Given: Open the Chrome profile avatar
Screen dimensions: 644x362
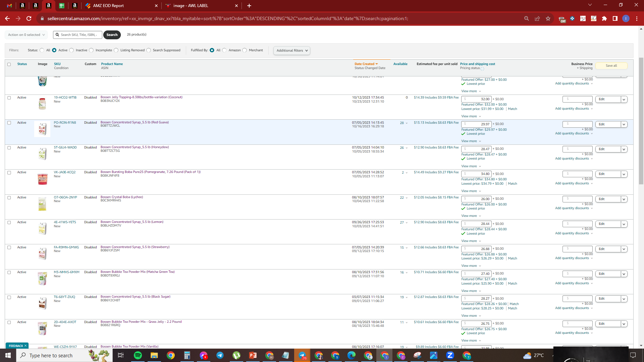Looking at the screenshot, I should [626, 18].
